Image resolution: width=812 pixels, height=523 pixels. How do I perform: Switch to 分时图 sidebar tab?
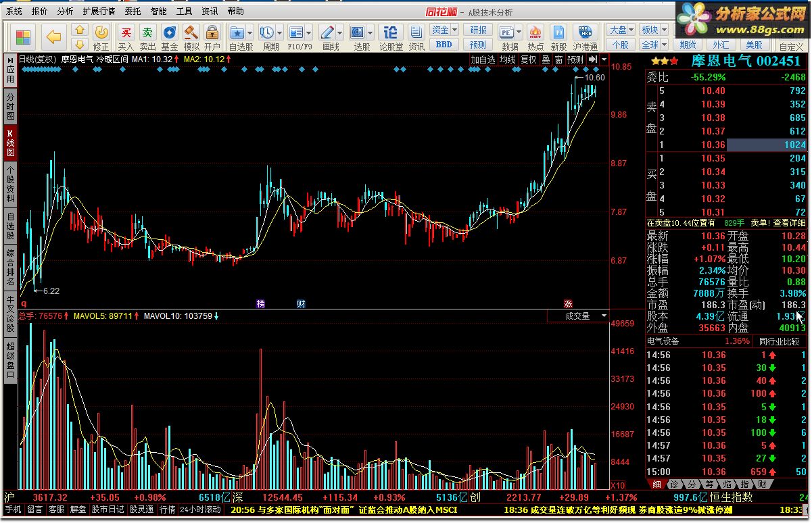pyautogui.click(x=10, y=107)
